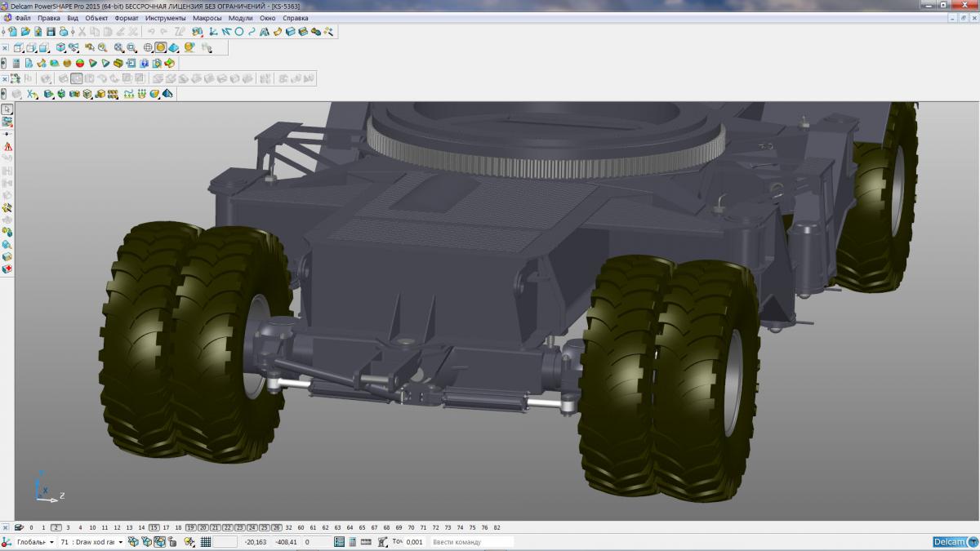Open the Feature tool beside Solid
The image size is (980, 551).
(303, 32)
